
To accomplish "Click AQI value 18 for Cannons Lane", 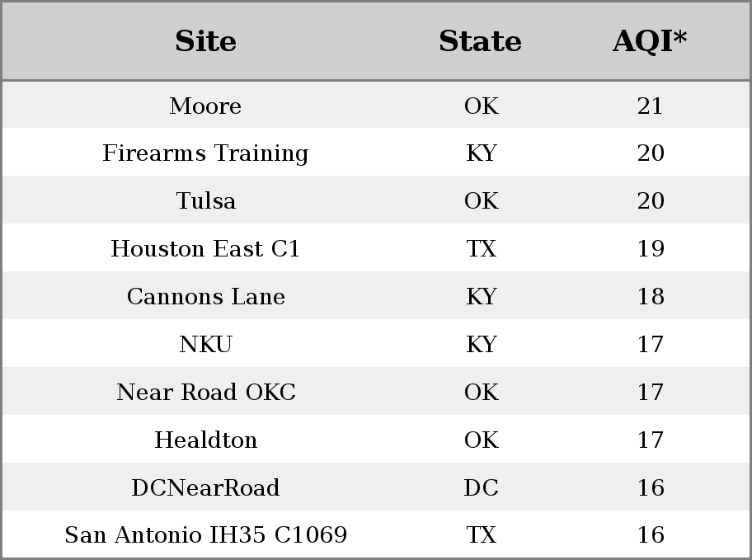I will pos(651,297).
